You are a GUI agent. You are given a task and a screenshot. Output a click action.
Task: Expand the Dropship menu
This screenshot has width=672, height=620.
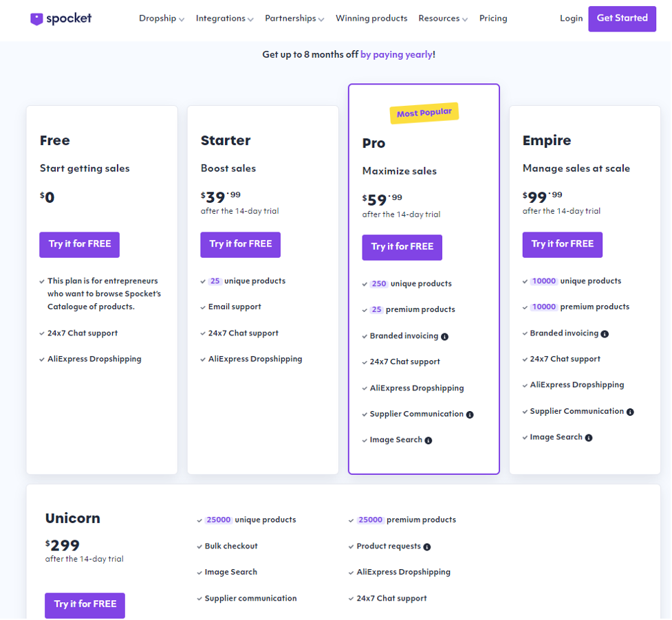click(x=162, y=19)
